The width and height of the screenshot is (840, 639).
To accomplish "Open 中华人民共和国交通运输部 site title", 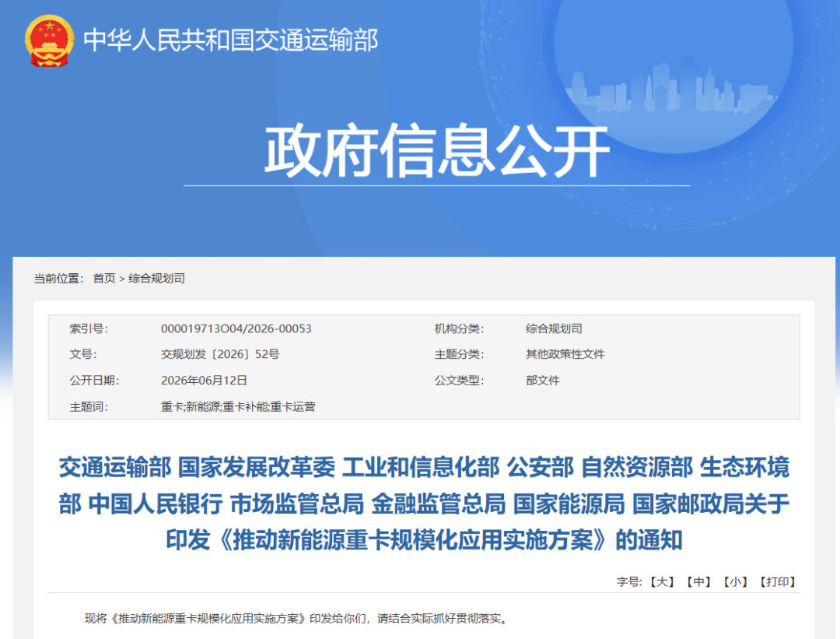I will pos(231,40).
